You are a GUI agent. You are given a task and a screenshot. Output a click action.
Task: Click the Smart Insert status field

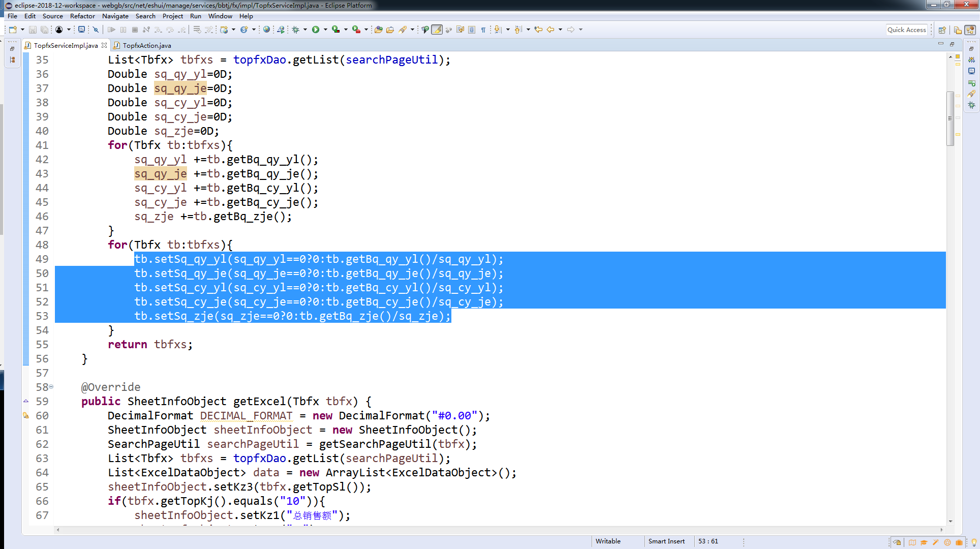pyautogui.click(x=666, y=541)
